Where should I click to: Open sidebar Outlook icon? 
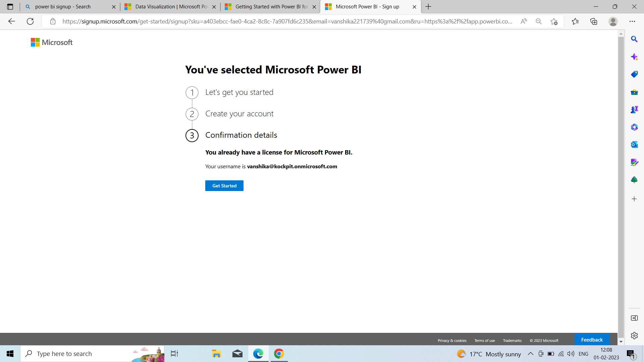[x=634, y=144]
